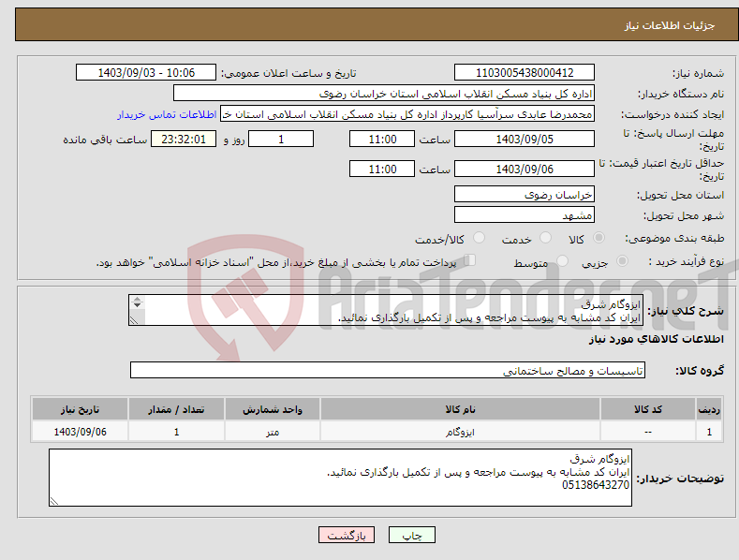Open اطلاعات تماس خریدار link
739x560 pixels.
point(167,114)
